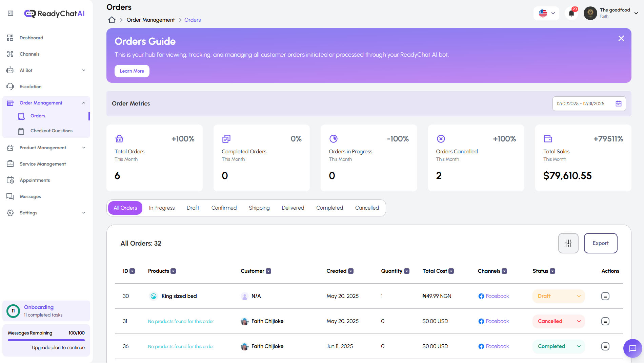This screenshot has width=644, height=363.
Task: Open Appointments from the sidebar
Action: pyautogui.click(x=35, y=180)
